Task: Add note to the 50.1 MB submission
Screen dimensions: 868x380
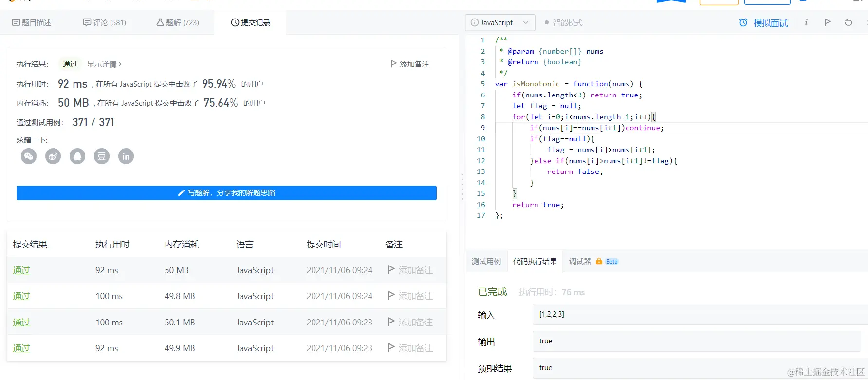Action: pyautogui.click(x=410, y=322)
